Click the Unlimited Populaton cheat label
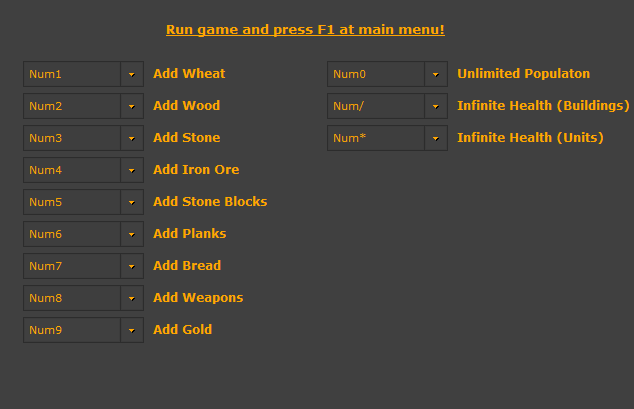 click(x=523, y=74)
